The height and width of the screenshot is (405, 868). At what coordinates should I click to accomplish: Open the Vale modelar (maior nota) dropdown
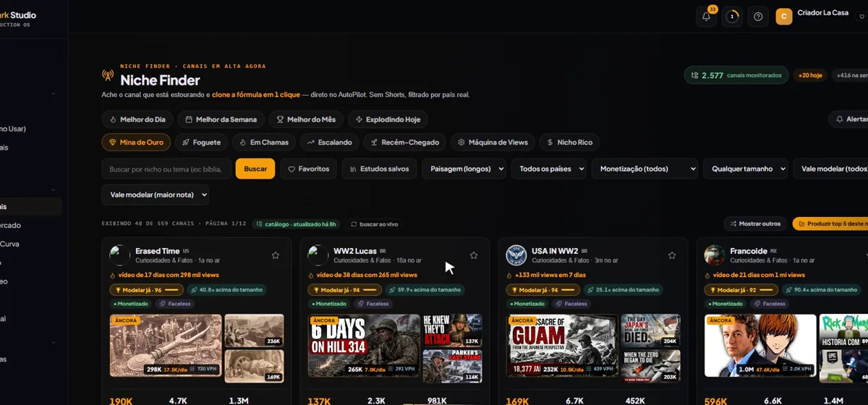(156, 195)
